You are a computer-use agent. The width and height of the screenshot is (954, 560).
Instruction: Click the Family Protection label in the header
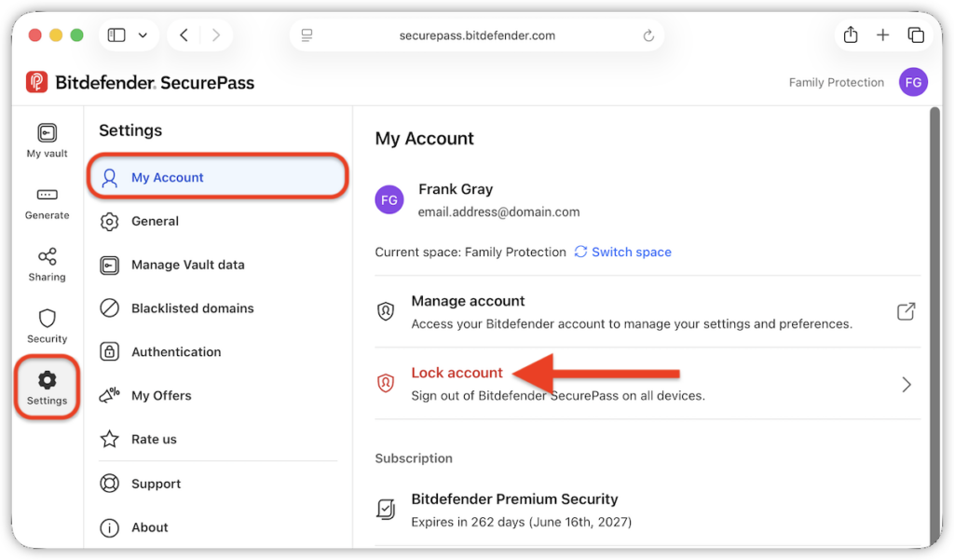point(837,82)
